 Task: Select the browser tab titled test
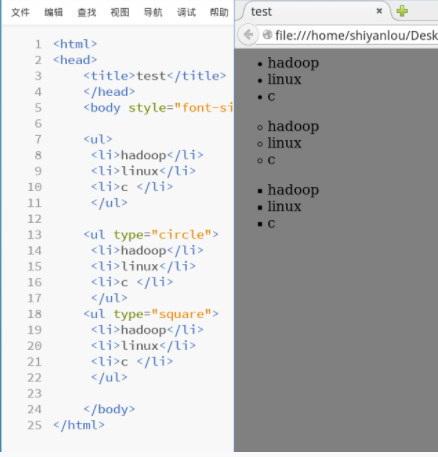pos(313,12)
